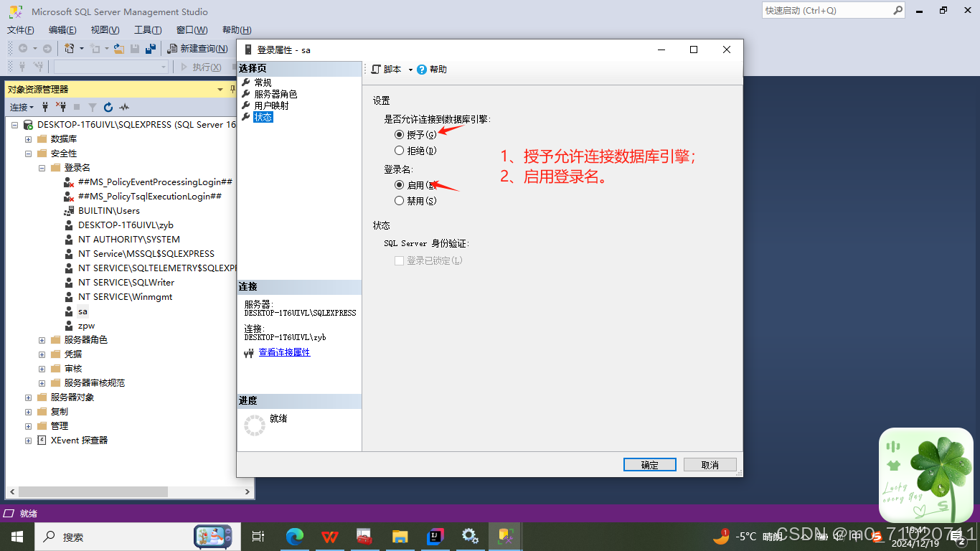Expand the 服务器角色 tree node
The width and height of the screenshot is (980, 551).
point(42,340)
